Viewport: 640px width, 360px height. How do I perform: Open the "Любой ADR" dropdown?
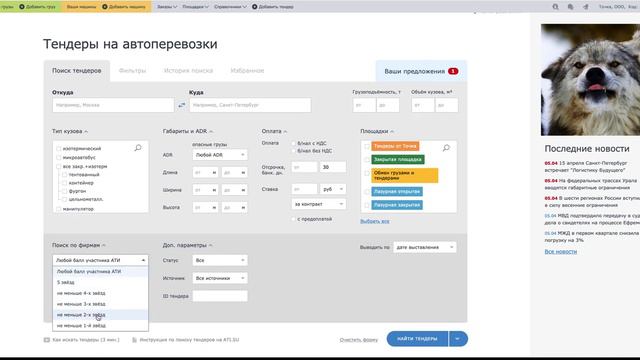tap(220, 155)
